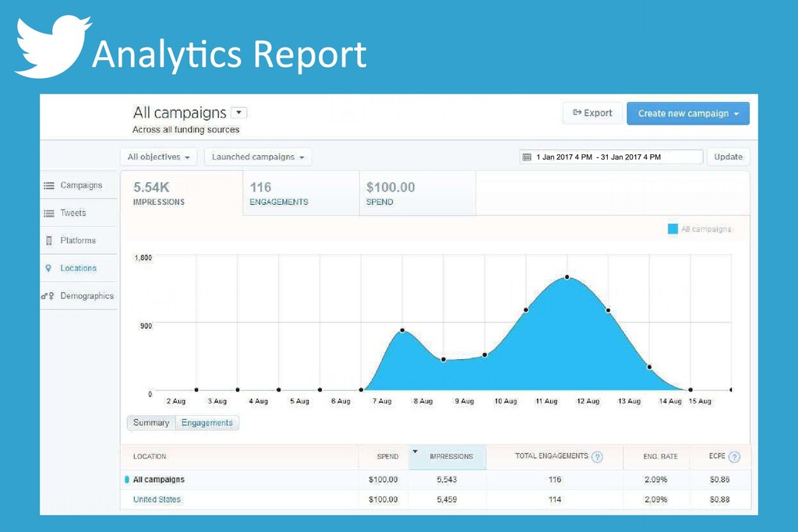The width and height of the screenshot is (798, 532).
Task: Click the Platforms phone icon
Action: [49, 241]
